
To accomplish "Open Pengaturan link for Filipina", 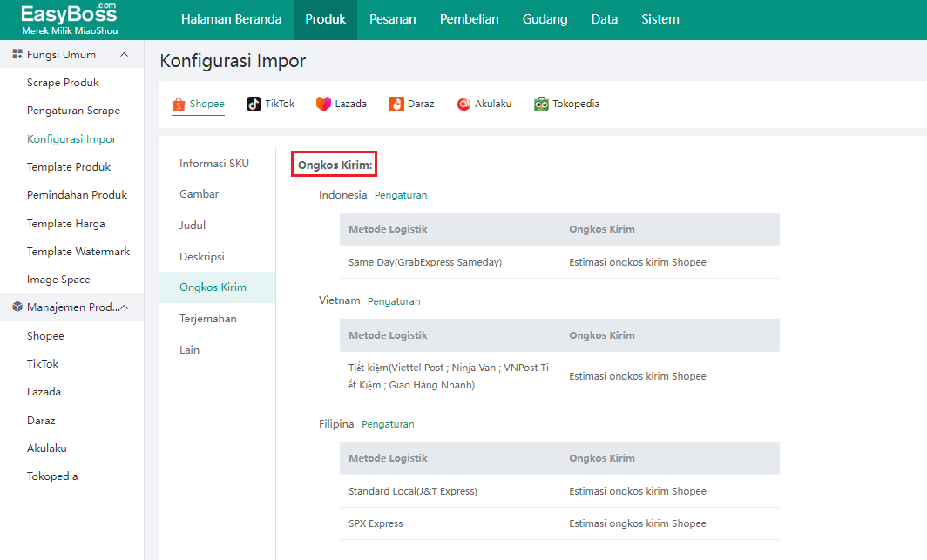I will (x=388, y=424).
